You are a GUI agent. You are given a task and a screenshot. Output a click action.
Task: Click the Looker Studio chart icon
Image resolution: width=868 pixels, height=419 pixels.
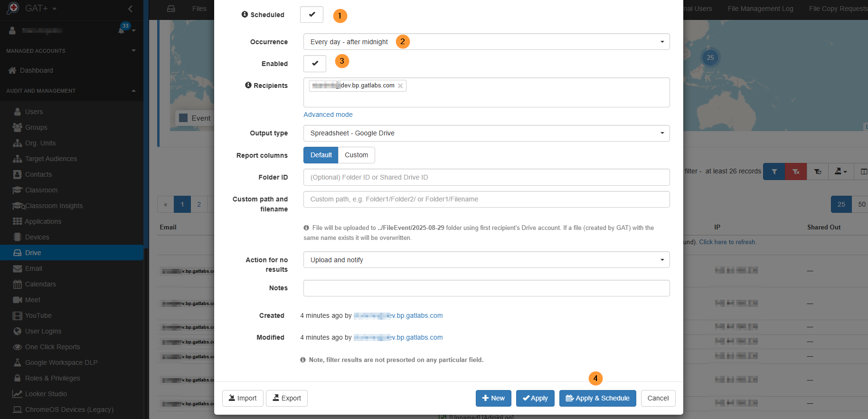[x=18, y=394]
